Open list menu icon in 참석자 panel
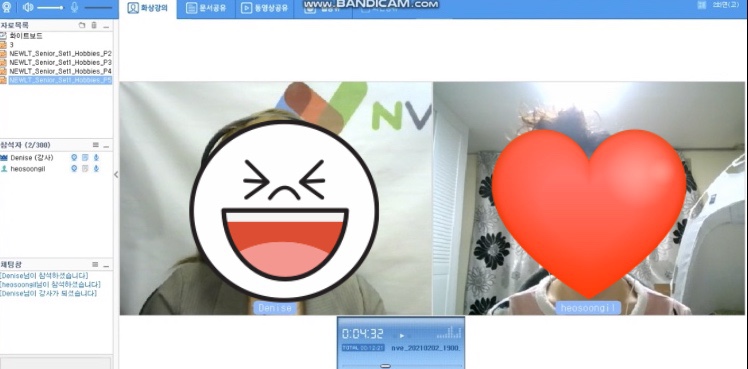This screenshot has width=748, height=369. pyautogui.click(x=95, y=145)
